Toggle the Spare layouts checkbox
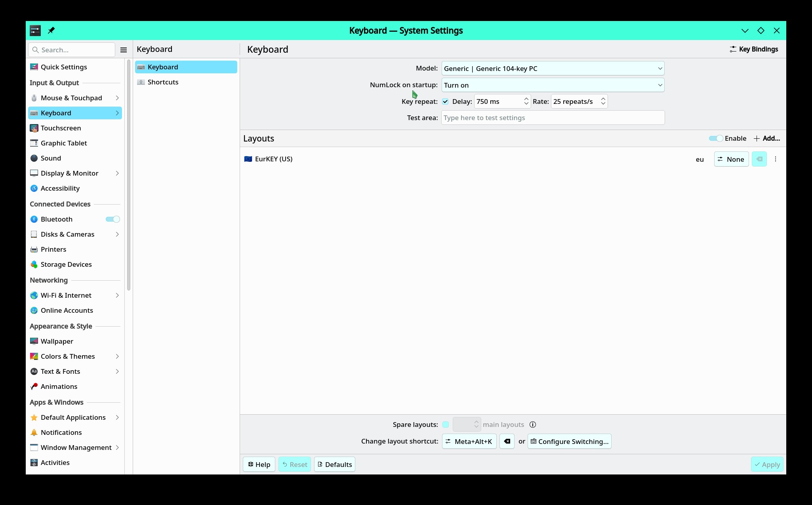 [446, 425]
